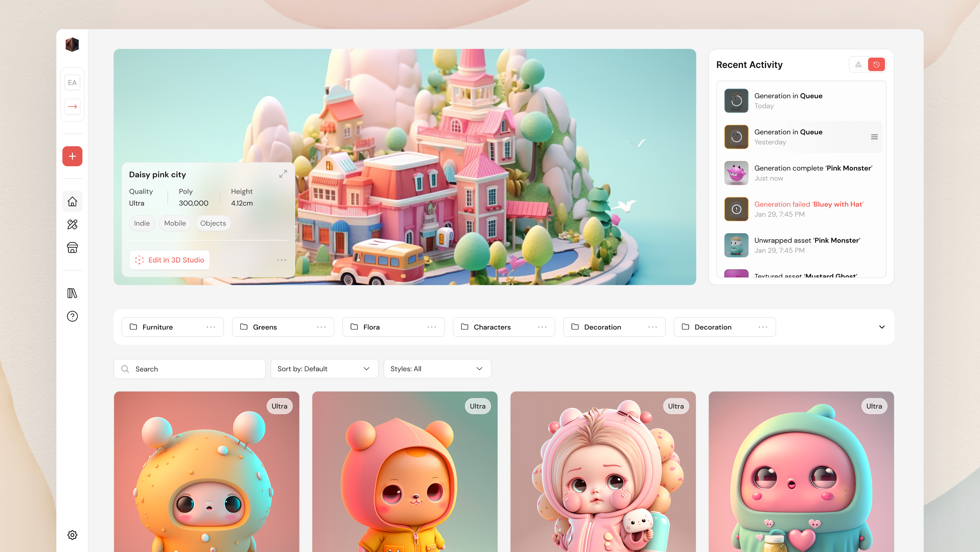Switch Recent Activity to shapes view
Screen dimensions: 980x552
coord(859,65)
